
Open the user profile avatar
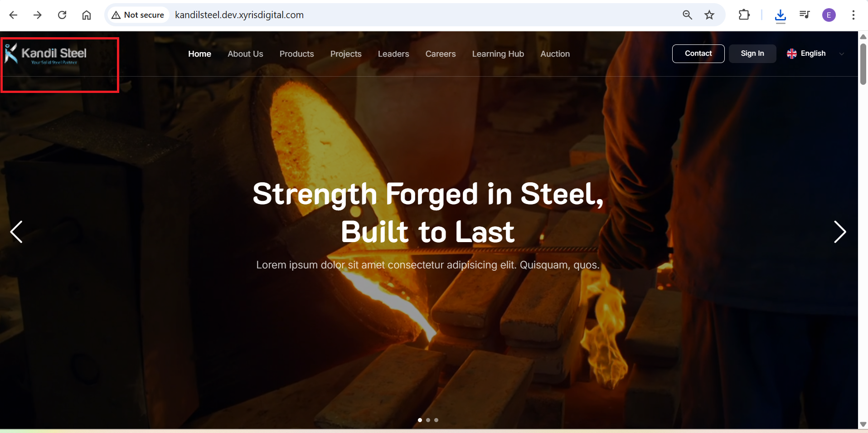coord(829,15)
